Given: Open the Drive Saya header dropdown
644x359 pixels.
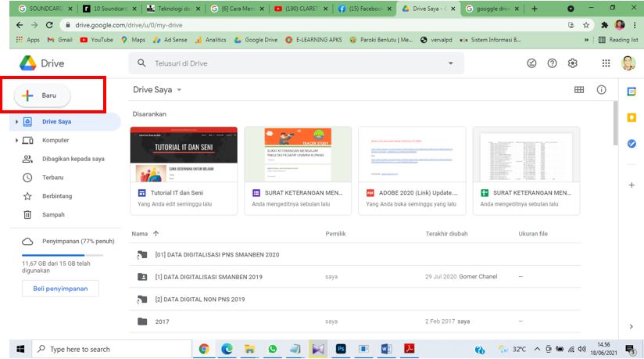Looking at the screenshot, I should [x=179, y=90].
